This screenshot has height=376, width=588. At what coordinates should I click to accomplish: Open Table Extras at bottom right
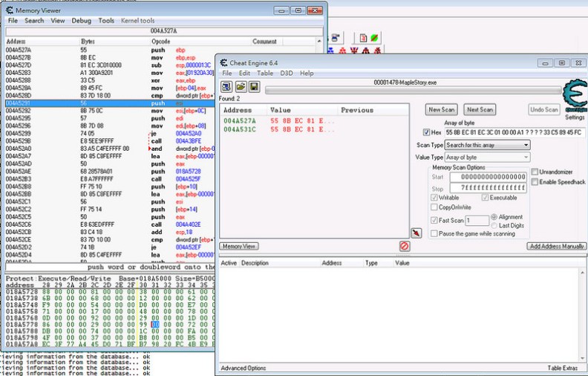coord(563,368)
